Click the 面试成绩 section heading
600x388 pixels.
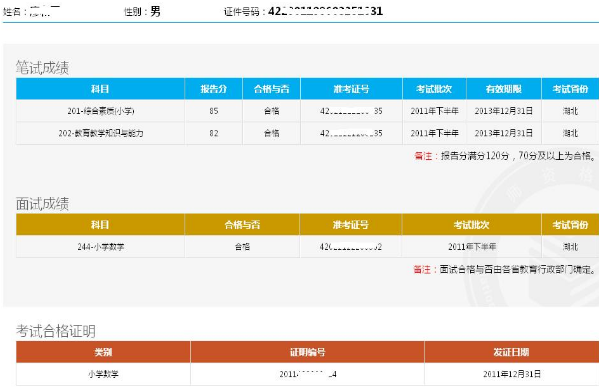(x=42, y=204)
